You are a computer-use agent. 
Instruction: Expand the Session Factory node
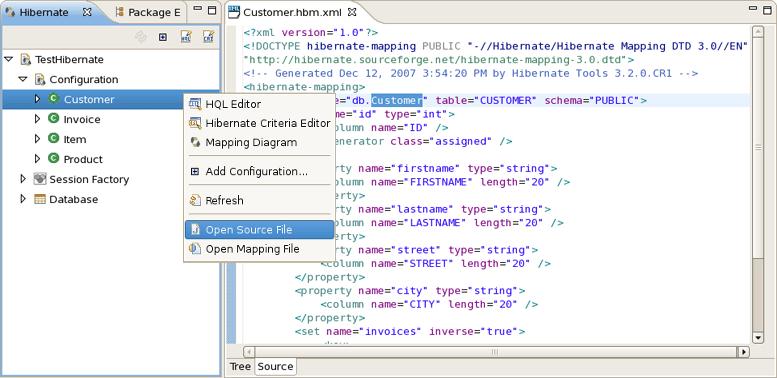tap(23, 179)
